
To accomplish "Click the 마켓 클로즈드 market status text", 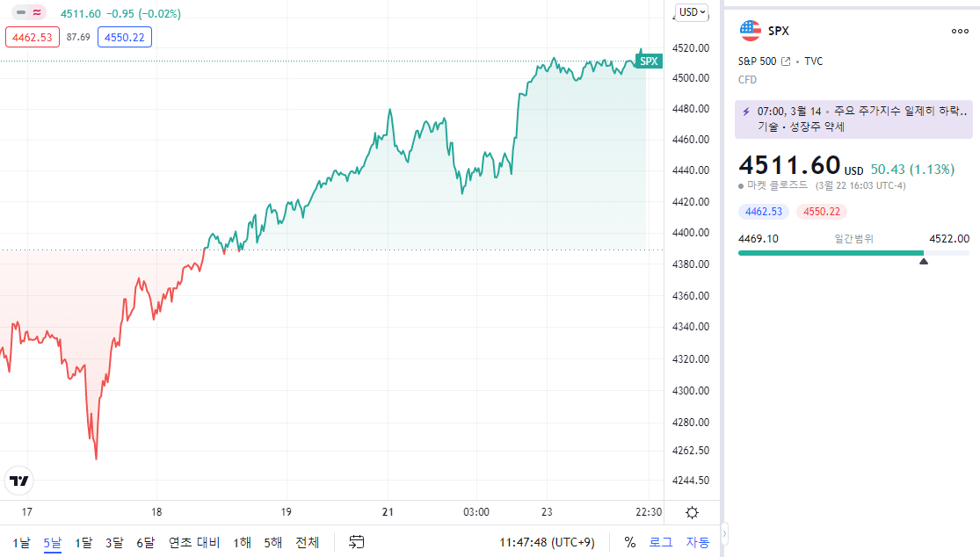I will (778, 185).
